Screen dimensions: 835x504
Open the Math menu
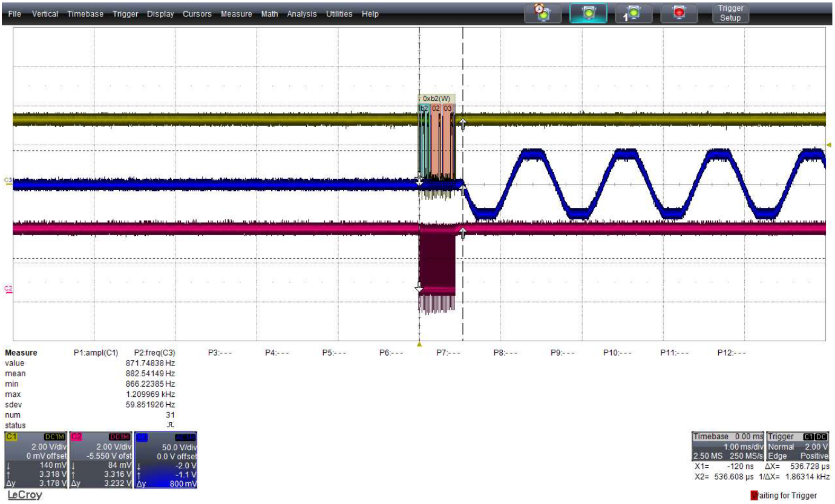click(269, 14)
